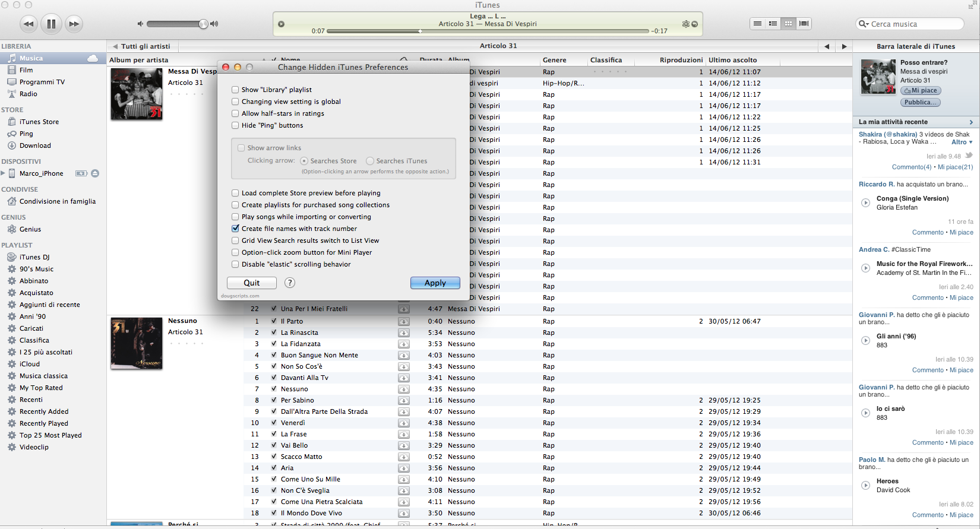Mute using the low volume speaker icon
980x529 pixels.
(x=140, y=24)
